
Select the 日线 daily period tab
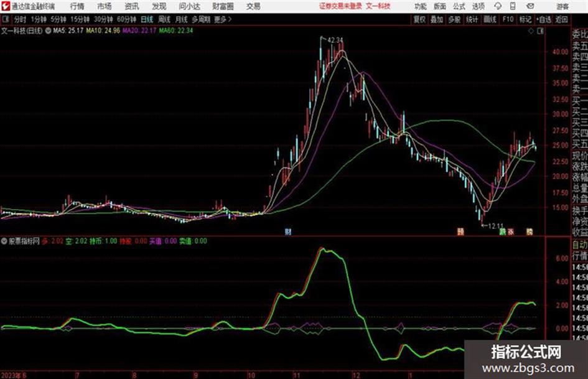pos(147,19)
